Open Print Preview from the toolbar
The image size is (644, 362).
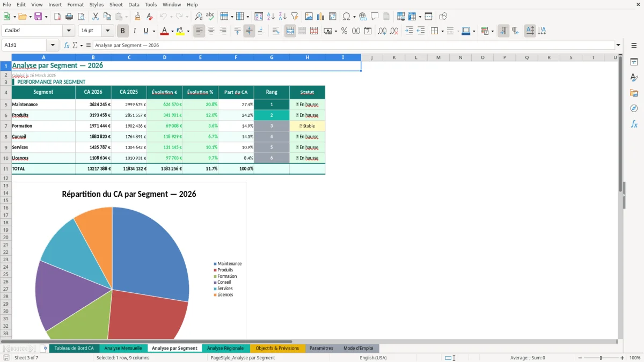point(81,17)
